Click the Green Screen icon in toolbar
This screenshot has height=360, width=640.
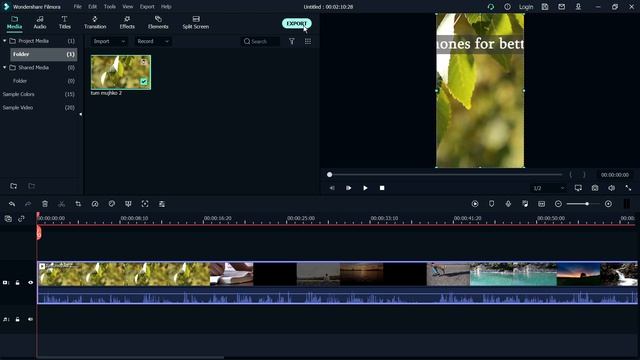pos(128,204)
